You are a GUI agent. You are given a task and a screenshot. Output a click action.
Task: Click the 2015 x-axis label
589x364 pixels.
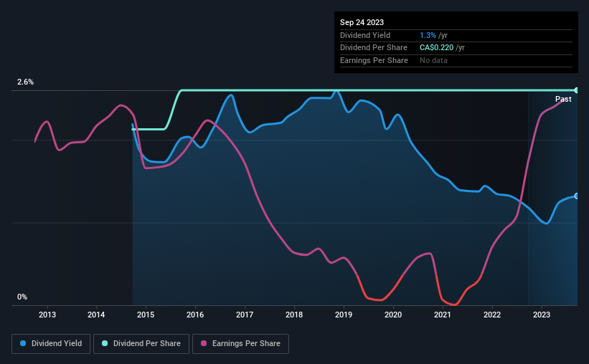coord(146,315)
